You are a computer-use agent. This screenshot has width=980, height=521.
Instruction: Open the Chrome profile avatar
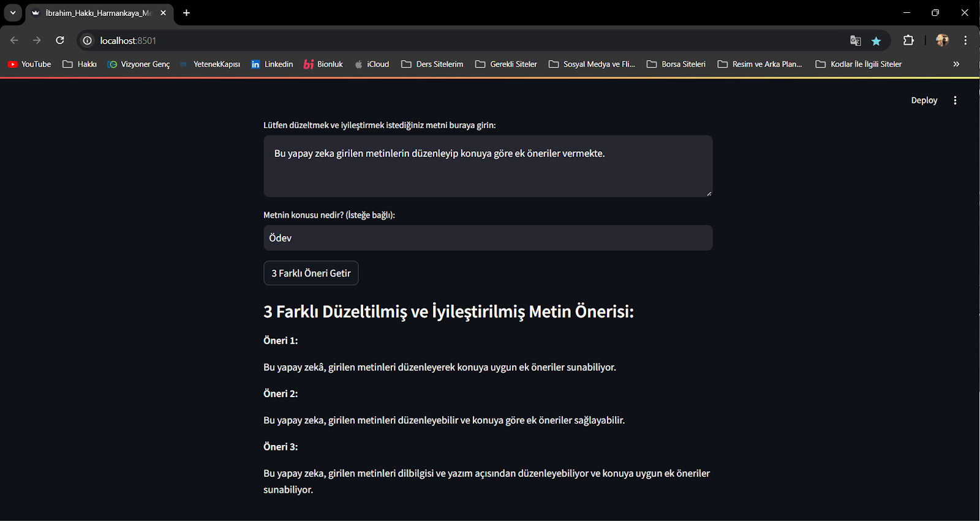tap(942, 40)
